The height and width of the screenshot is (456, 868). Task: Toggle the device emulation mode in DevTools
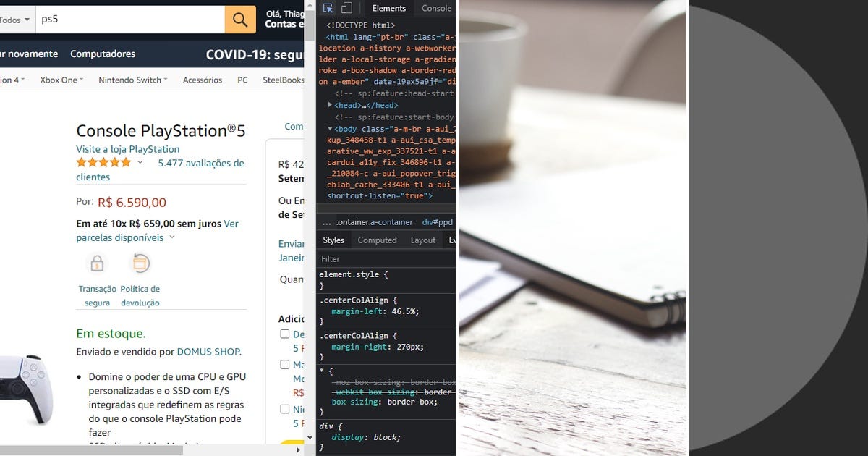click(x=346, y=7)
